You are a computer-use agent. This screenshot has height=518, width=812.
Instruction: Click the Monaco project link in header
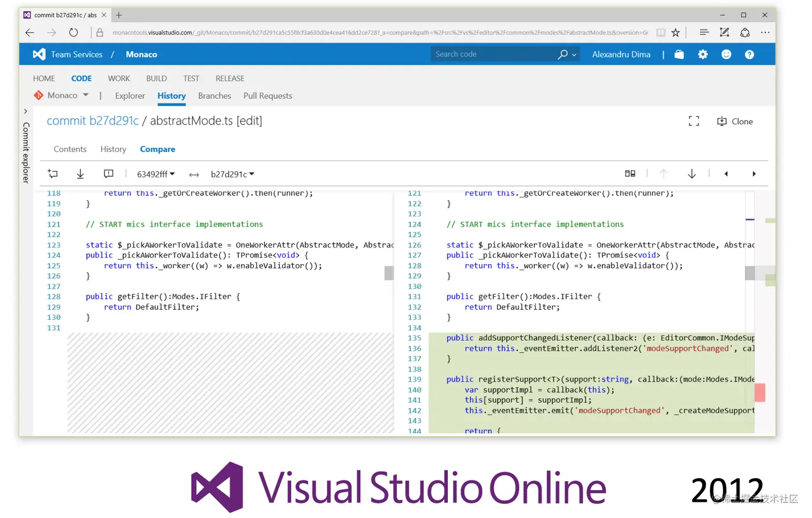pyautogui.click(x=141, y=54)
